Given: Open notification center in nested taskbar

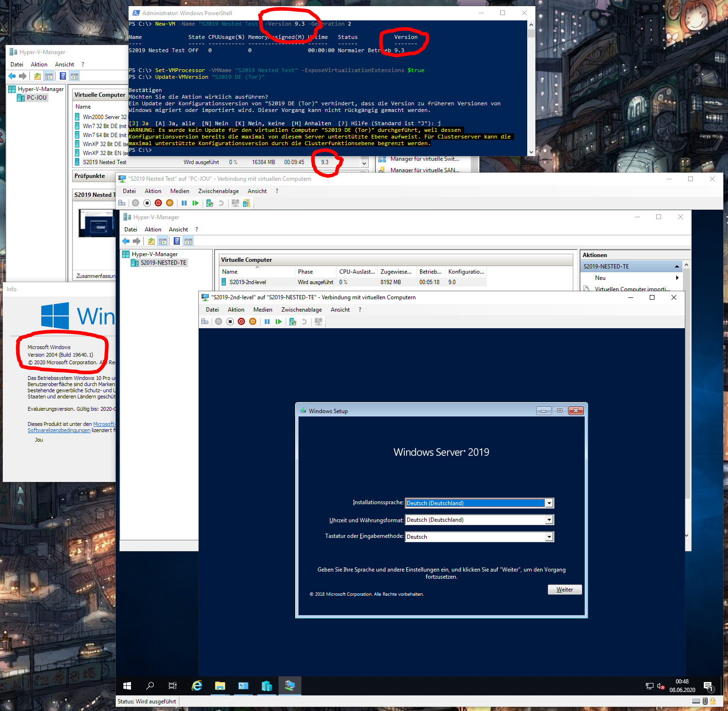Looking at the screenshot, I should click(x=709, y=686).
